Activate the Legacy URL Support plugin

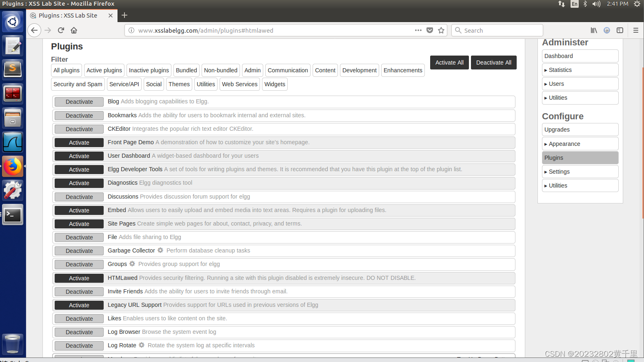(79, 305)
